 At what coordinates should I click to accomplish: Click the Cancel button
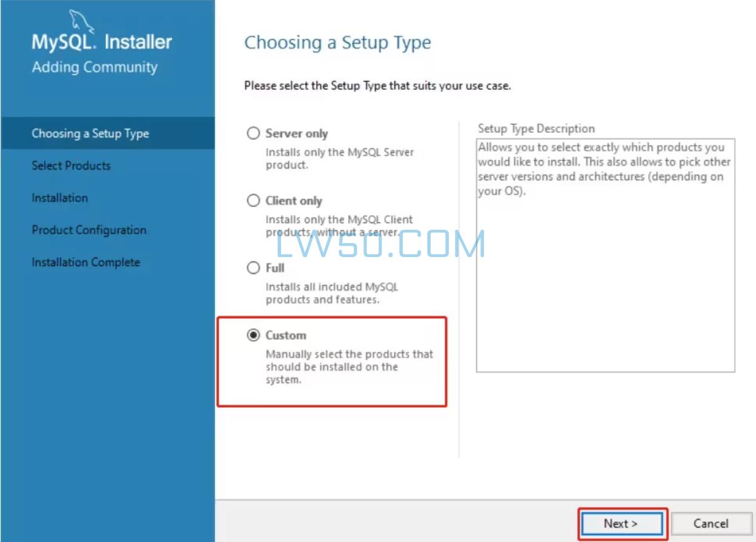coord(711,523)
